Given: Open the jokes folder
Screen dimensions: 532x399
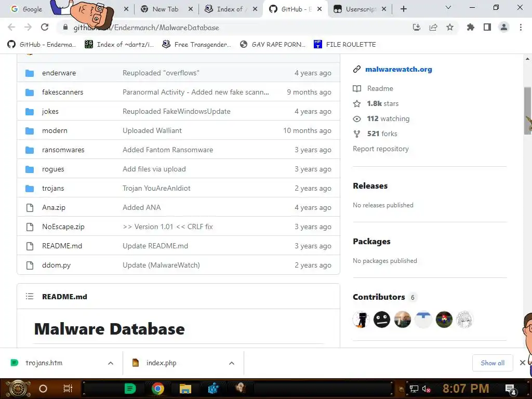Looking at the screenshot, I should (x=50, y=111).
